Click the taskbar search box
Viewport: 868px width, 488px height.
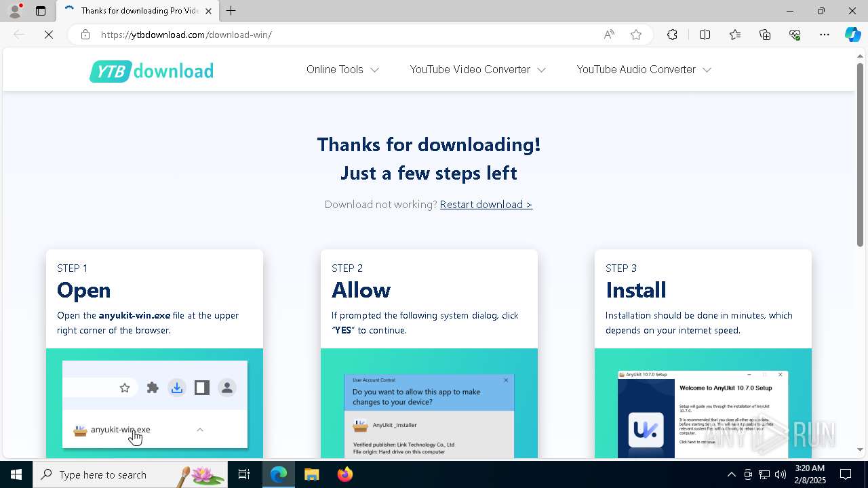[x=130, y=474]
